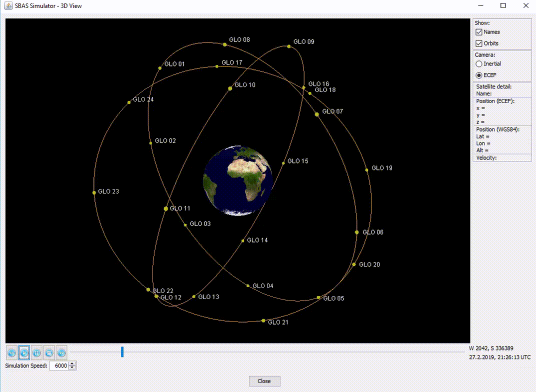This screenshot has height=392, width=536.
Task: Click the GLO 23 satellite marker
Action: click(x=94, y=192)
